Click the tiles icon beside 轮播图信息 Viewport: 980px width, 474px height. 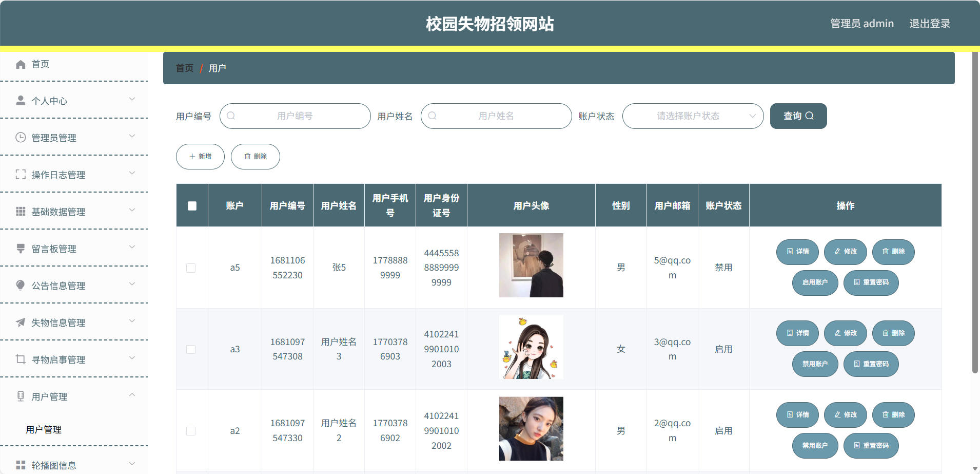(21, 465)
